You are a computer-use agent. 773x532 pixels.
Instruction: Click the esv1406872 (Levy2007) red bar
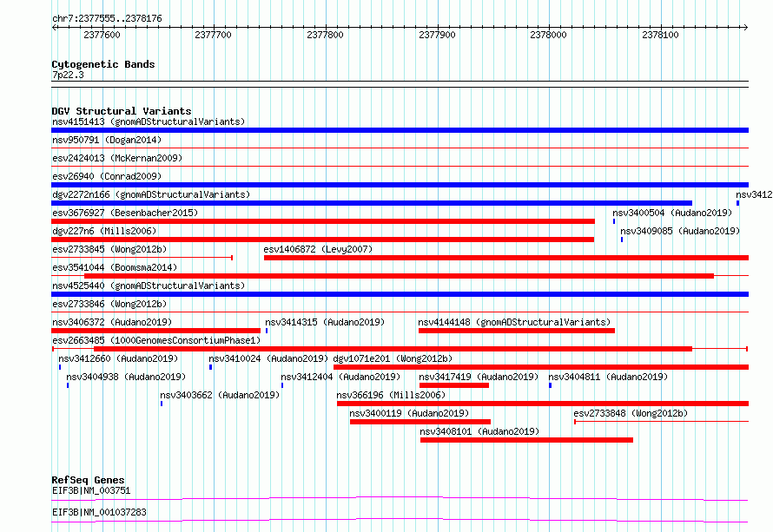(x=506, y=258)
